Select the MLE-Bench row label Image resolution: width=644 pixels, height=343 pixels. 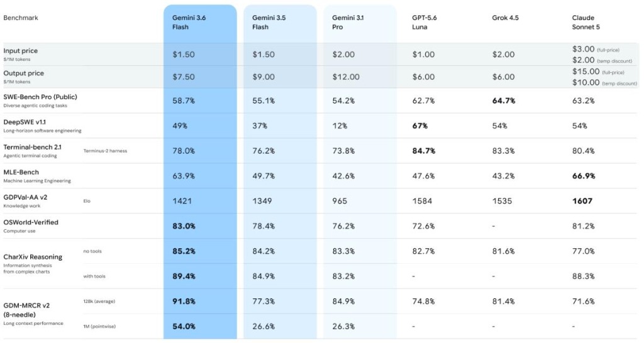pyautogui.click(x=21, y=172)
